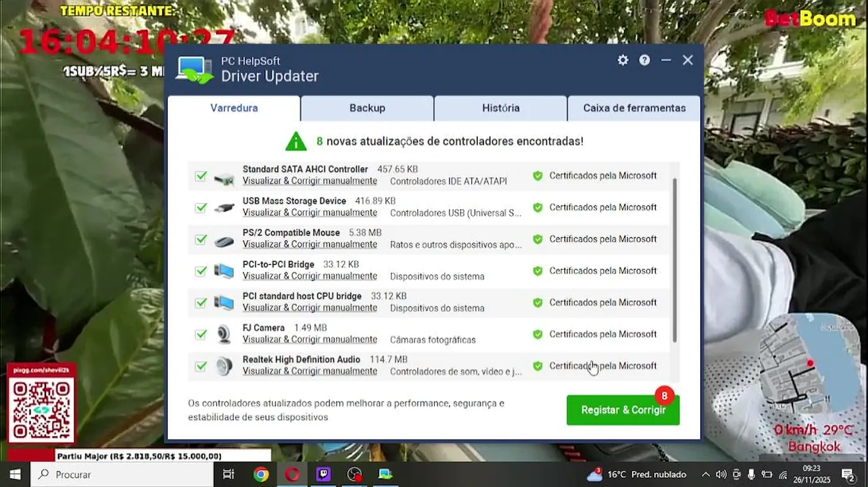Uncheck the Standard SATA AHCI Controller checkbox
The image size is (868, 487).
201,176
